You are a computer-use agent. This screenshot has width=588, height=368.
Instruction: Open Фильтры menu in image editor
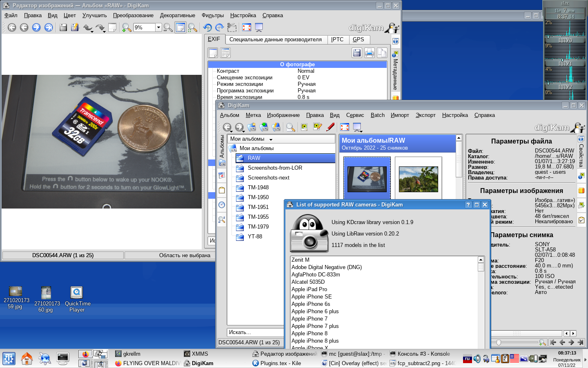coord(213,15)
